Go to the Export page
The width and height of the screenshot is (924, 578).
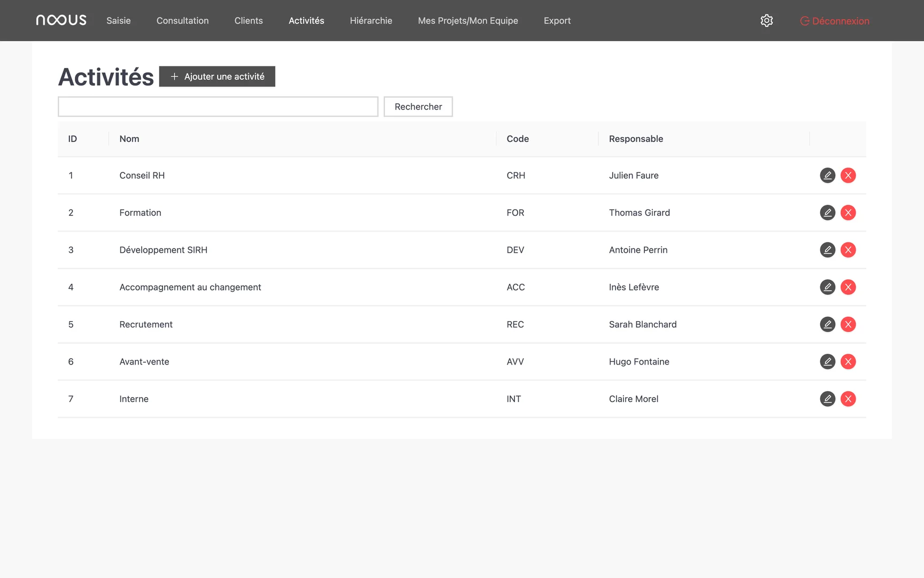click(x=557, y=20)
